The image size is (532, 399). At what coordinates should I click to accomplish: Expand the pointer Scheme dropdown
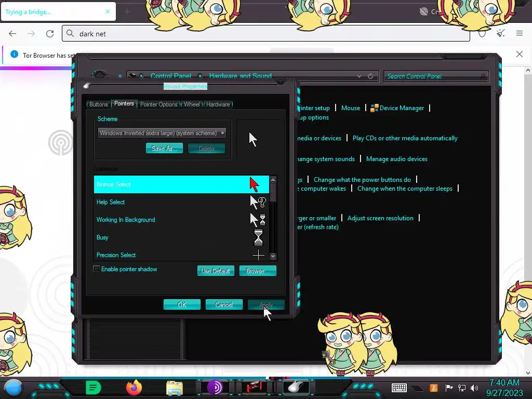pyautogui.click(x=162, y=132)
